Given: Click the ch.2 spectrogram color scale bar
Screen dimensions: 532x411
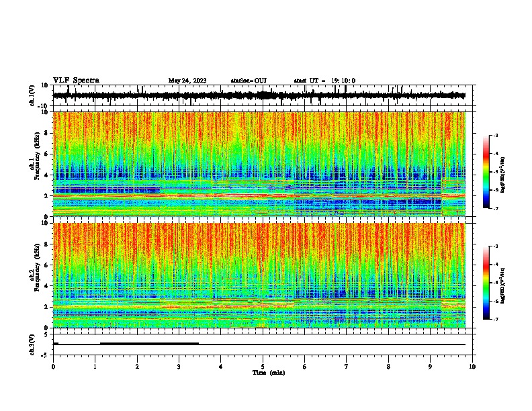Looking at the screenshot, I should [486, 283].
